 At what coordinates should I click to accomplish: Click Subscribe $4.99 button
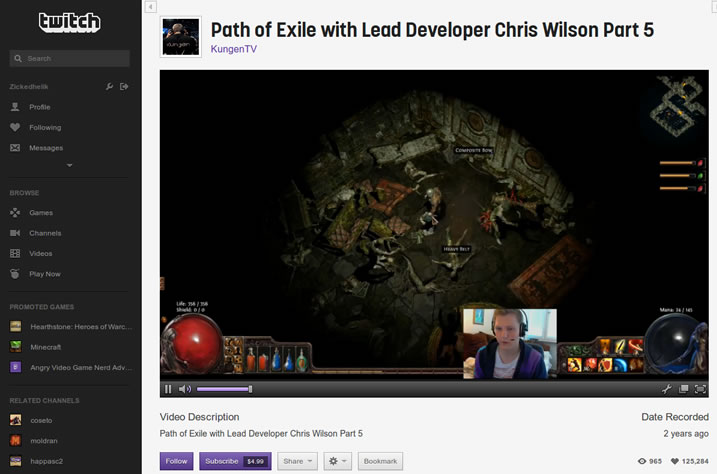[235, 461]
